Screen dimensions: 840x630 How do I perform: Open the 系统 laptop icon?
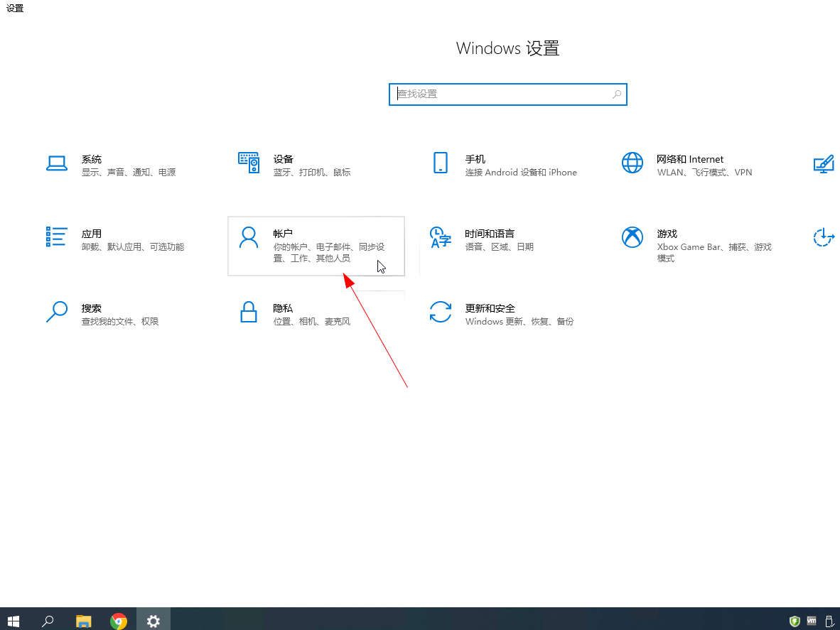click(56, 163)
